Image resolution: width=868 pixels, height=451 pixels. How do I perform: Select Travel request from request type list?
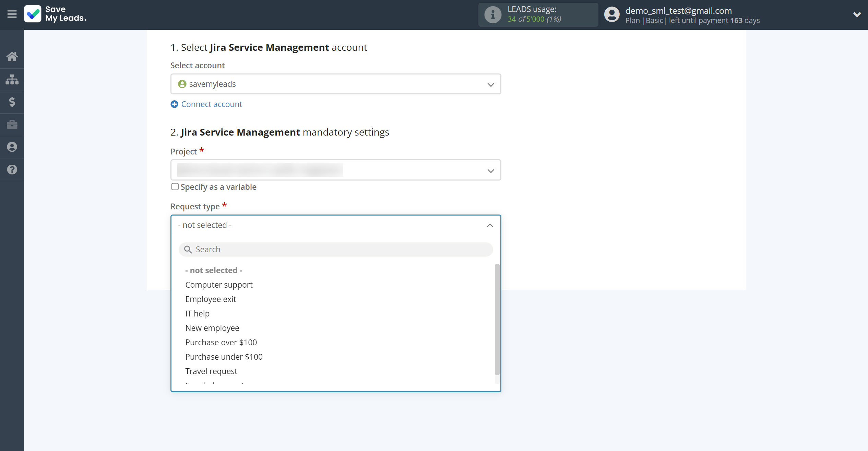click(211, 371)
